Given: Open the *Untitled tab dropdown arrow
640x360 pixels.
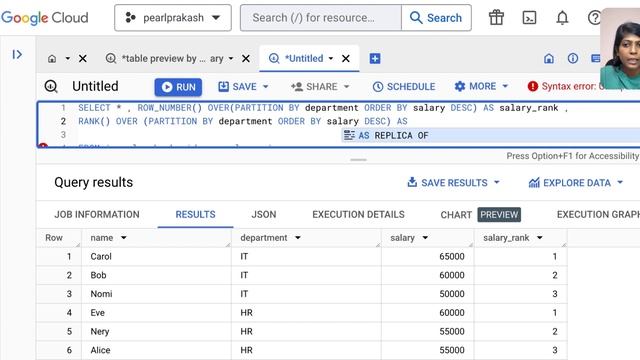Looking at the screenshot, I should coord(331,58).
